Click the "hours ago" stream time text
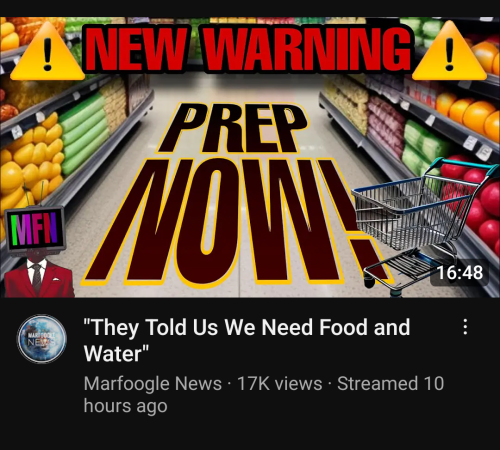Screen dimensions: 500x450 point(125,407)
